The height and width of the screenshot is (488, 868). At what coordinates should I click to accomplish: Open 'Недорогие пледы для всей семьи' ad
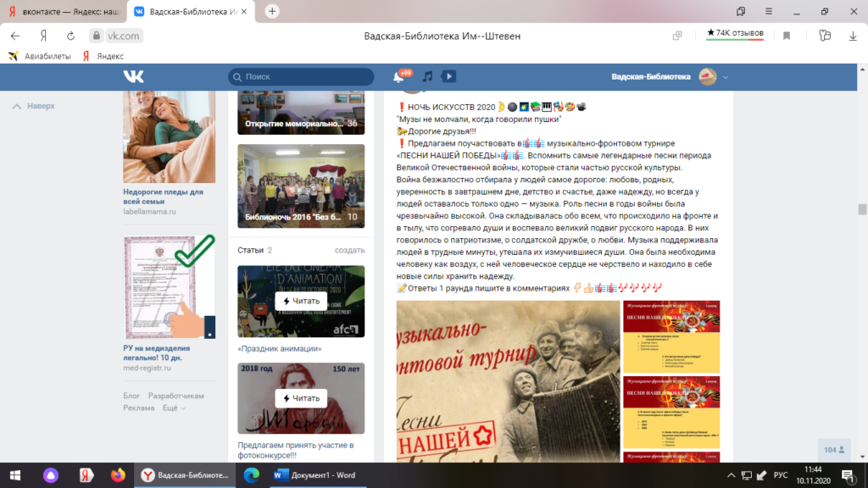tap(164, 197)
